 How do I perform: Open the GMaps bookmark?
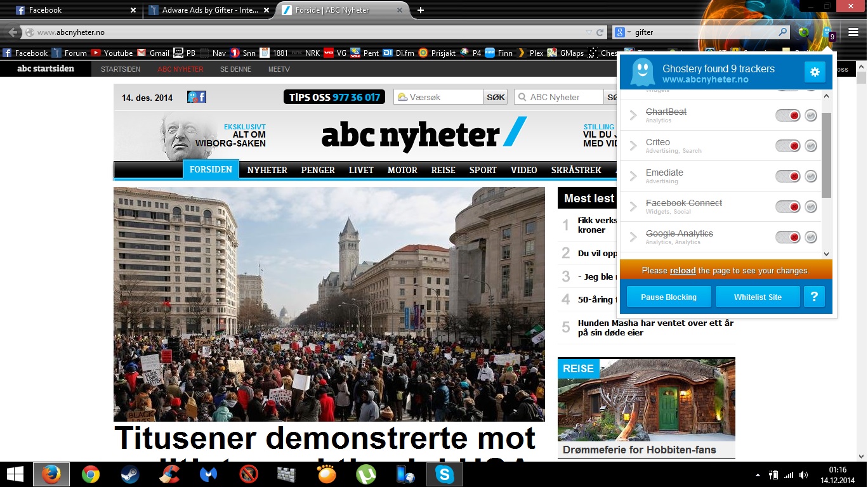pyautogui.click(x=565, y=53)
